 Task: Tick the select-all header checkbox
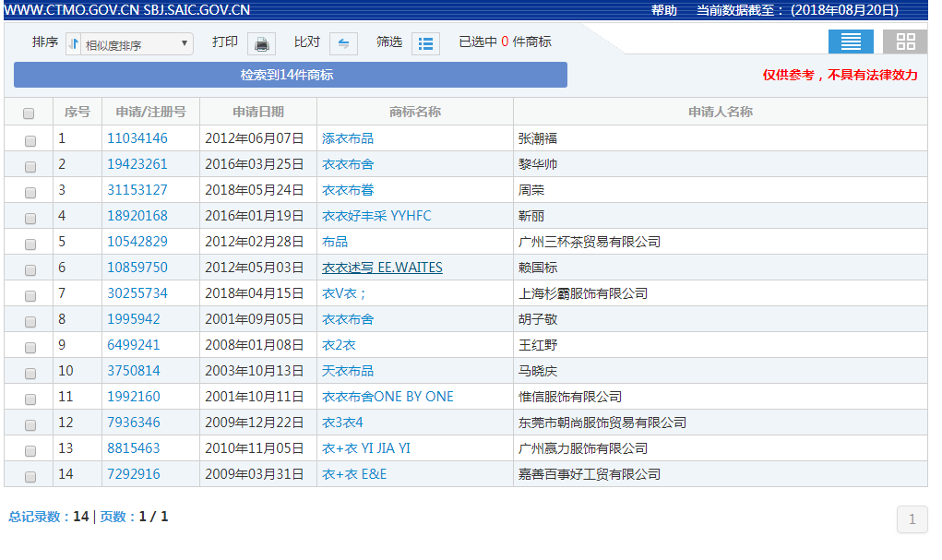29,113
